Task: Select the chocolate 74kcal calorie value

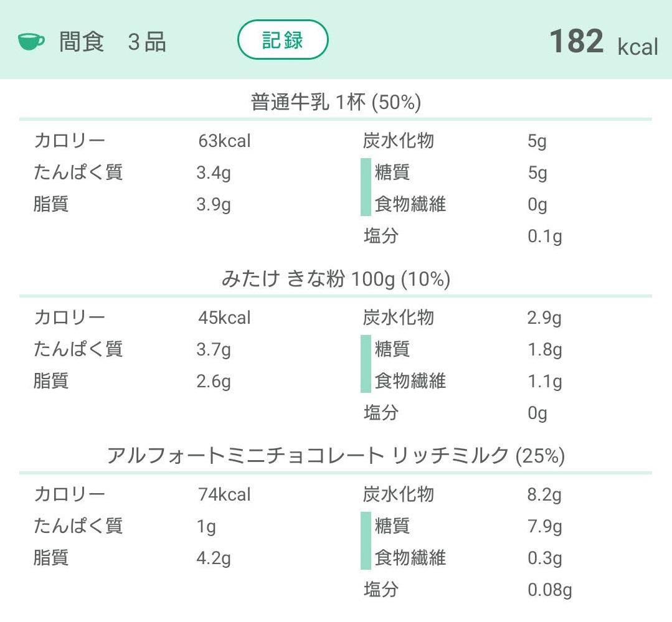Action: [x=224, y=495]
